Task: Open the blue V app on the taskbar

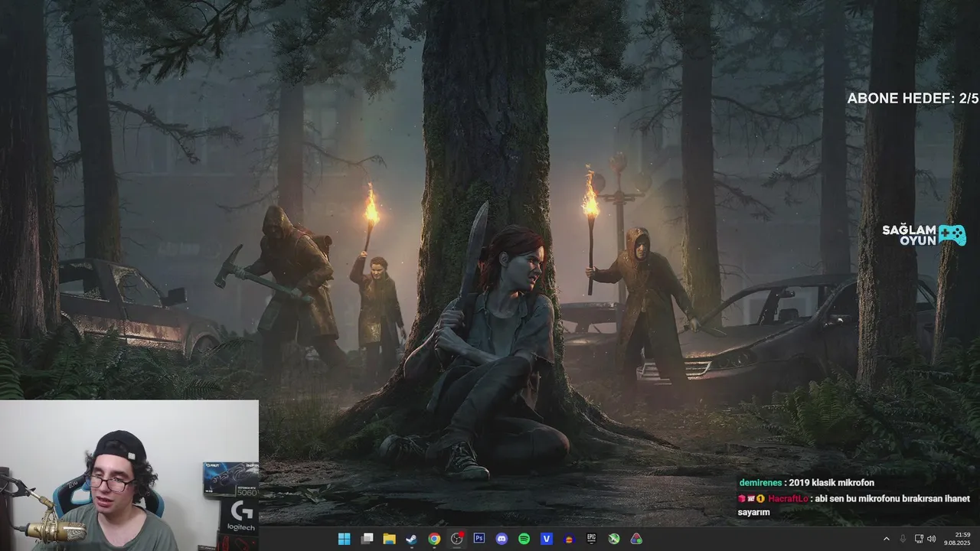Action: pos(547,539)
